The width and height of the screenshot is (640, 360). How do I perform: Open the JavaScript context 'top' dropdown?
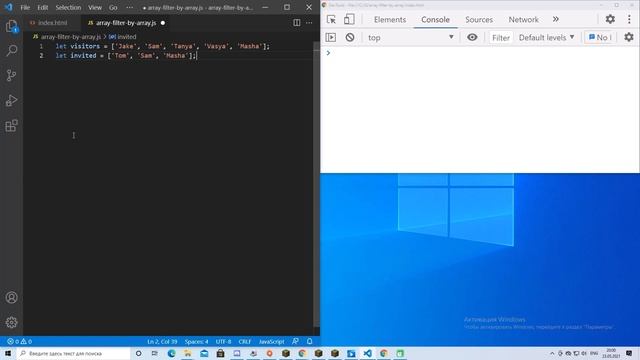(411, 38)
